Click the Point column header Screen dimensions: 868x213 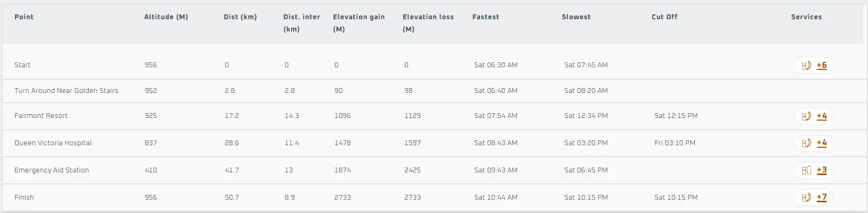[24, 17]
